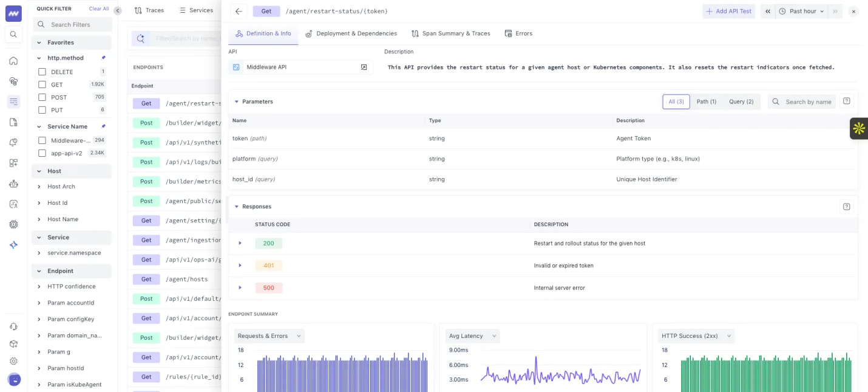Click Clear All in quick filter
The height and width of the screenshot is (392, 868).
(99, 9)
